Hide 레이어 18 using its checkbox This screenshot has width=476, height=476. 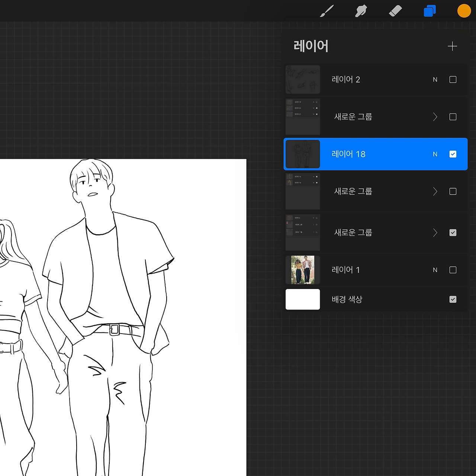pos(453,154)
